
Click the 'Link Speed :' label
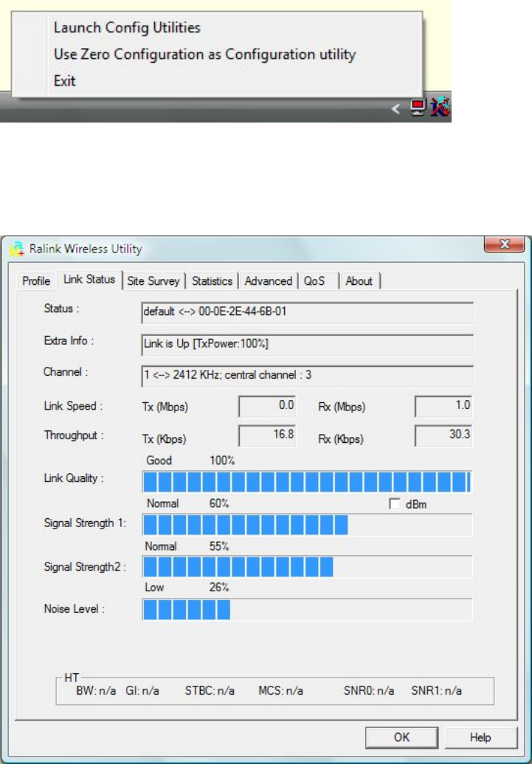(x=73, y=406)
